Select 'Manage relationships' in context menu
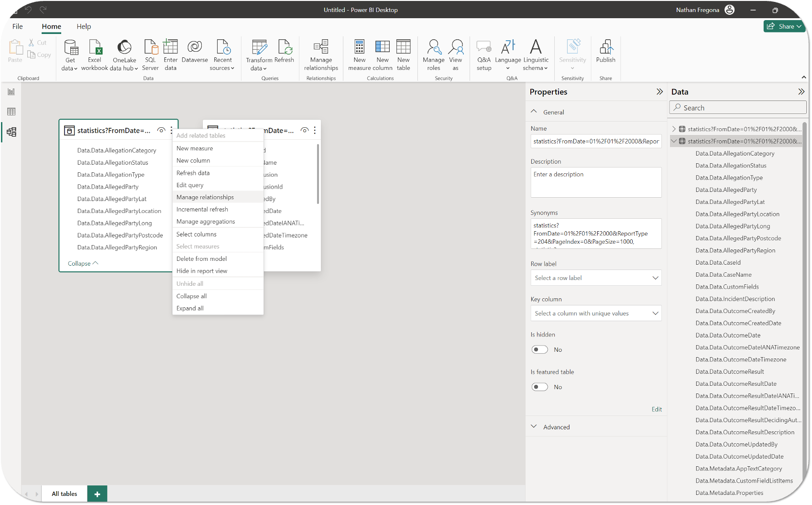Viewport: 812px width, 505px height. [205, 197]
